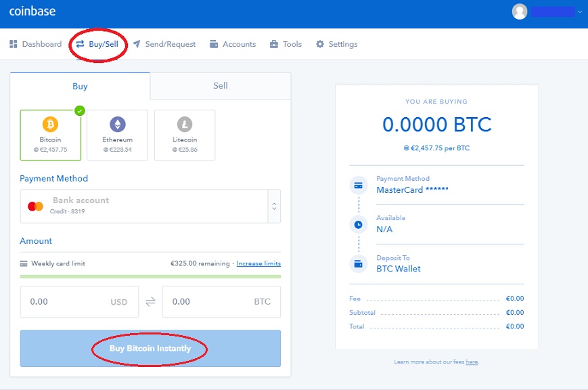This screenshot has width=588, height=390.
Task: Click the coinbase logo
Action: tap(32, 12)
